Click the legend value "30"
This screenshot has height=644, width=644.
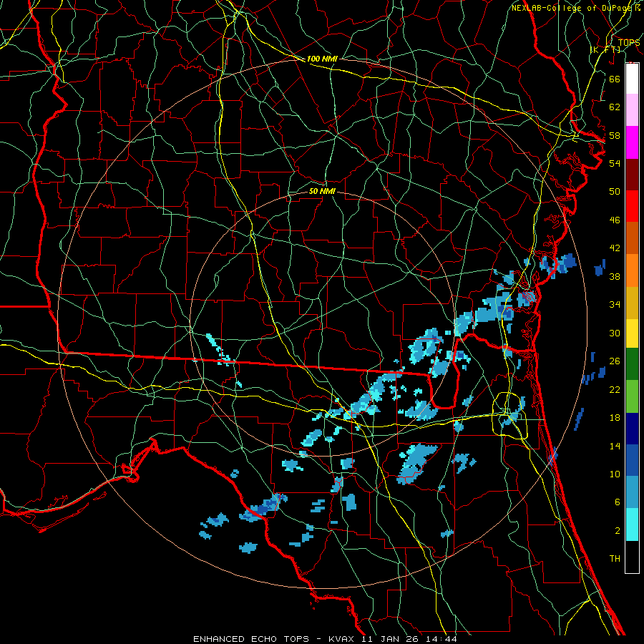[x=615, y=333]
